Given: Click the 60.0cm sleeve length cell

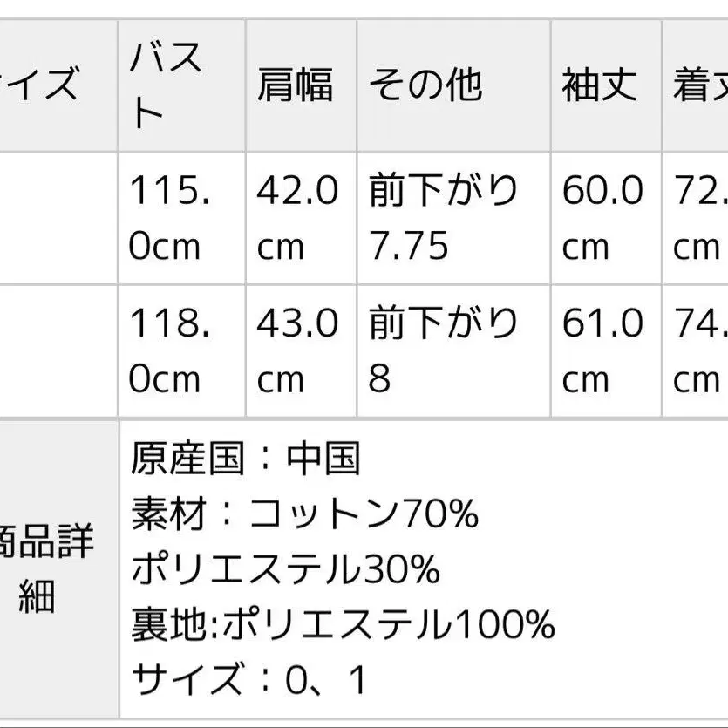Looking at the screenshot, I should click(602, 218).
